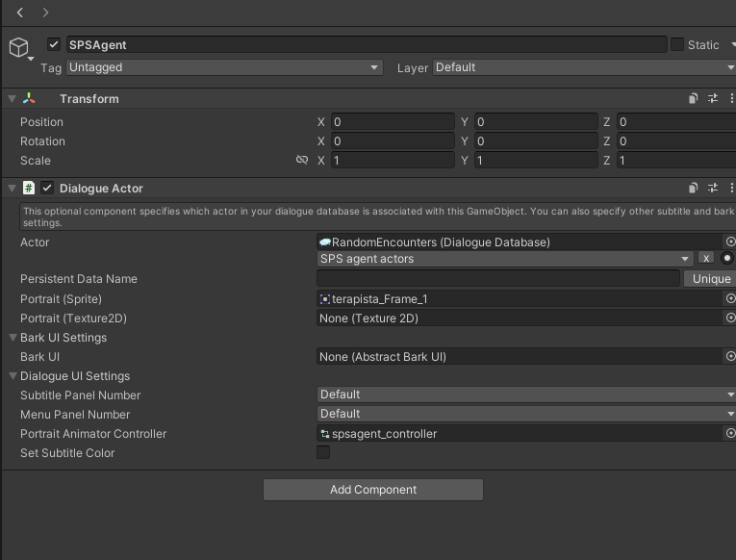Viewport: 736px width, 560px height.
Task: Edit Position Y field
Action: coord(536,122)
